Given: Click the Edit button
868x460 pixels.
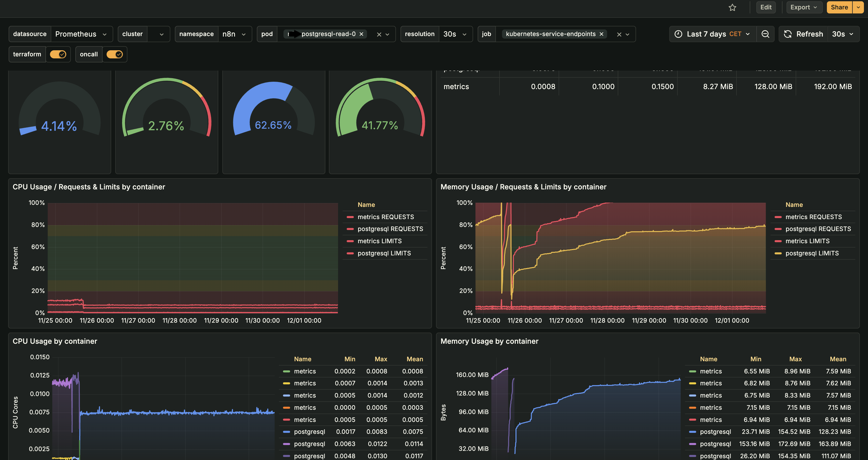Looking at the screenshot, I should [766, 7].
